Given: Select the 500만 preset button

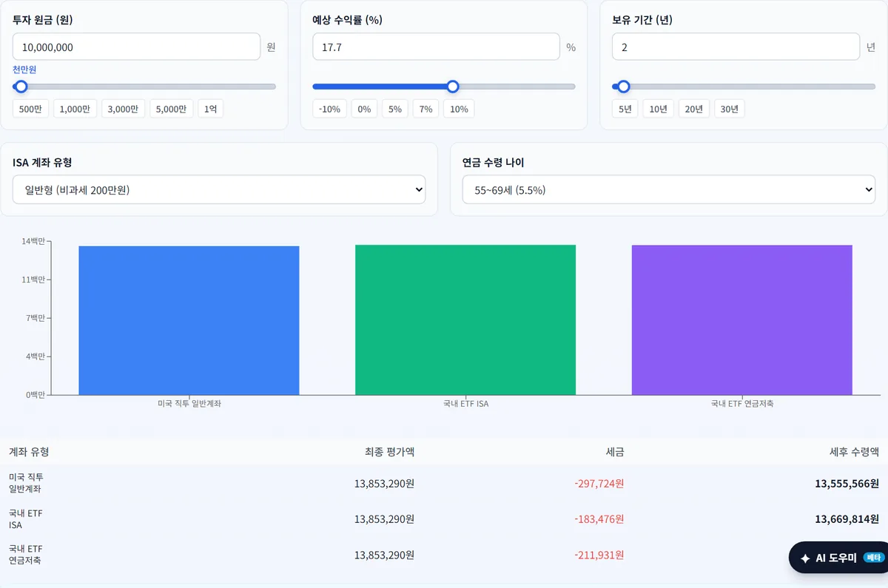Looking at the screenshot, I should point(30,109).
